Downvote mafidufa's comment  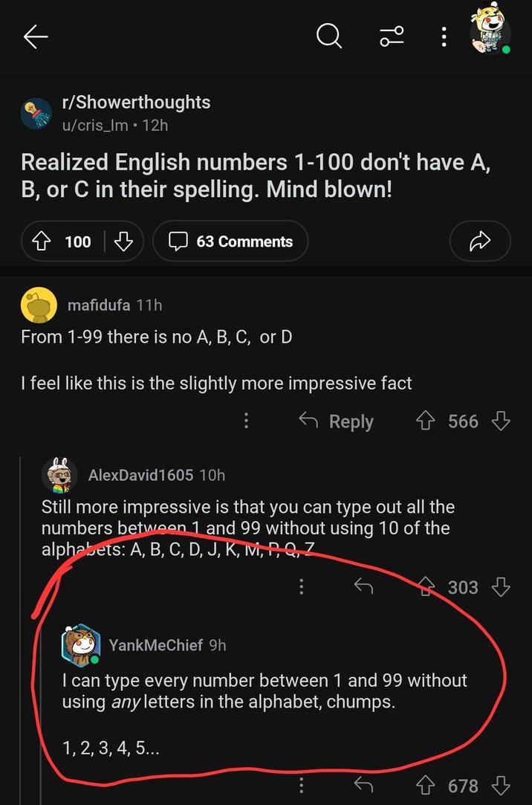coord(501,421)
